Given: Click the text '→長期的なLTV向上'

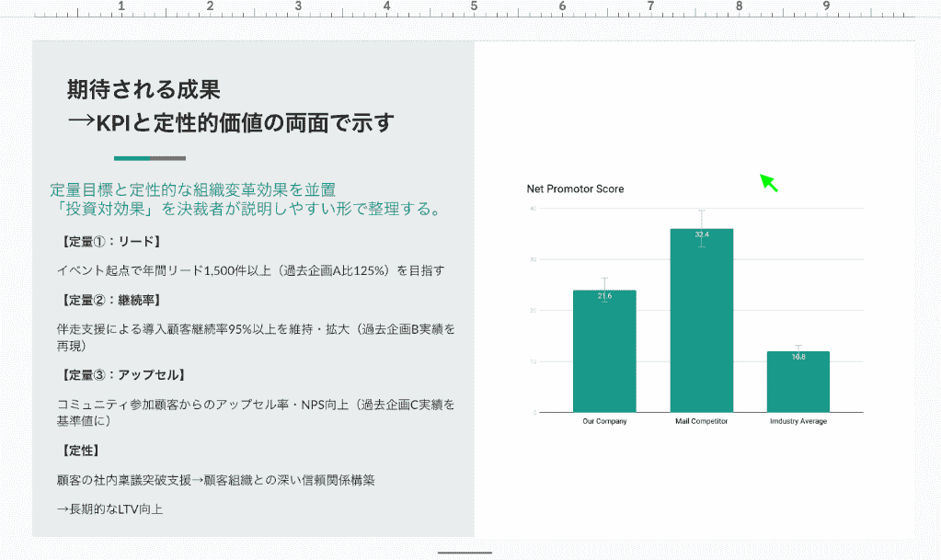Looking at the screenshot, I should tap(109, 509).
